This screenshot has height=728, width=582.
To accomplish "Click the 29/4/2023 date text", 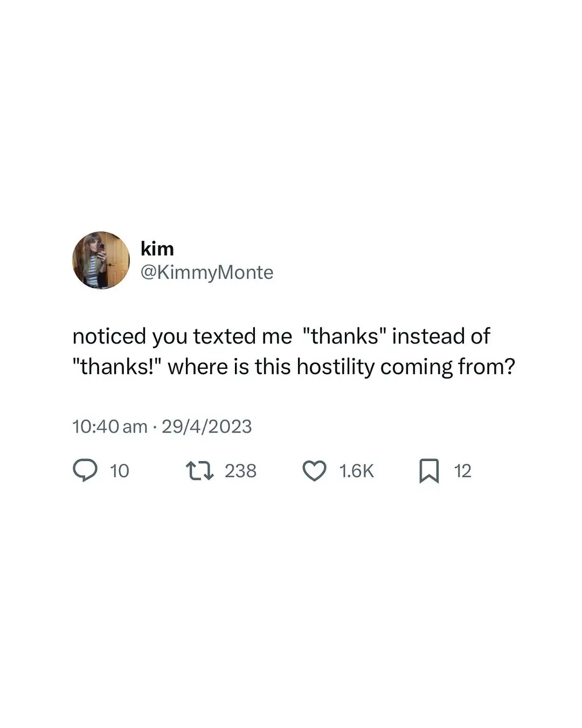I will pyautogui.click(x=207, y=427).
